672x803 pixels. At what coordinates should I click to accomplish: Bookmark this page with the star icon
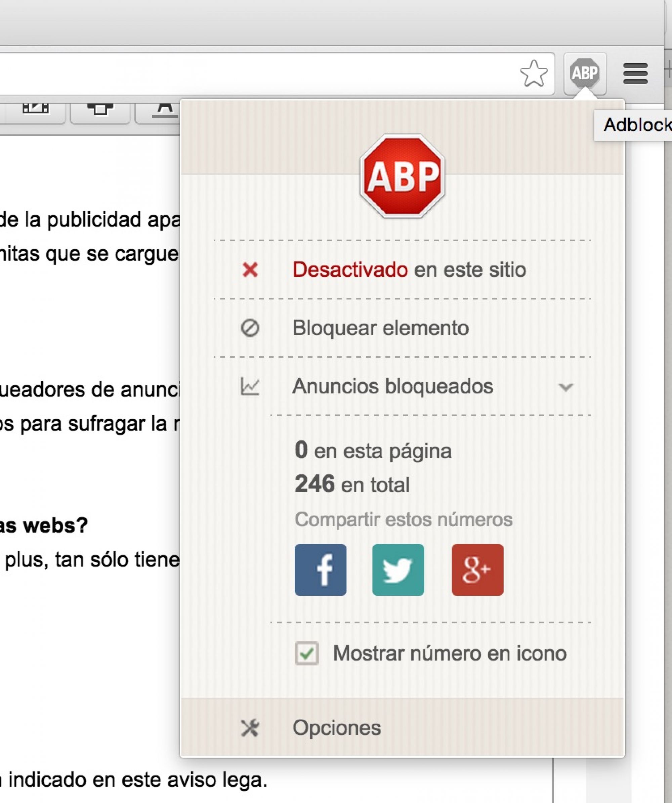point(534,73)
